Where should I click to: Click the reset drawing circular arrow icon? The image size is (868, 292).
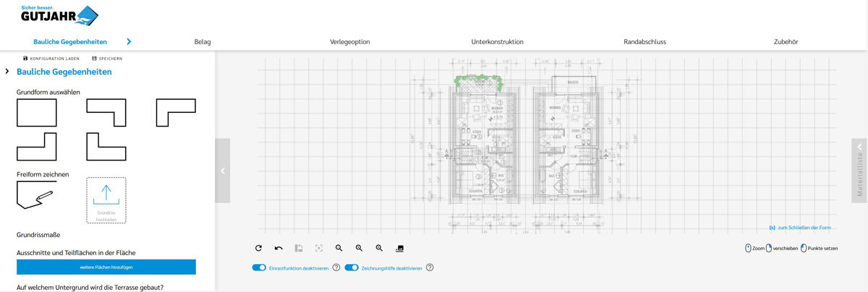pos(258,248)
